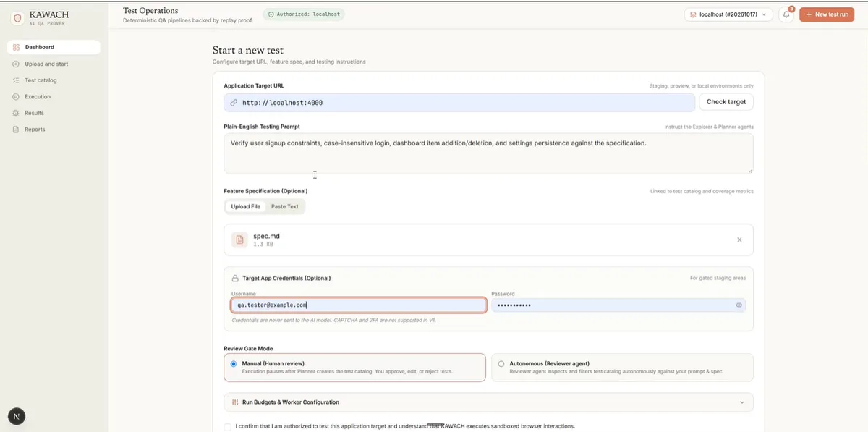Click the Test catalog list icon
This screenshot has width=868, height=432.
point(16,80)
